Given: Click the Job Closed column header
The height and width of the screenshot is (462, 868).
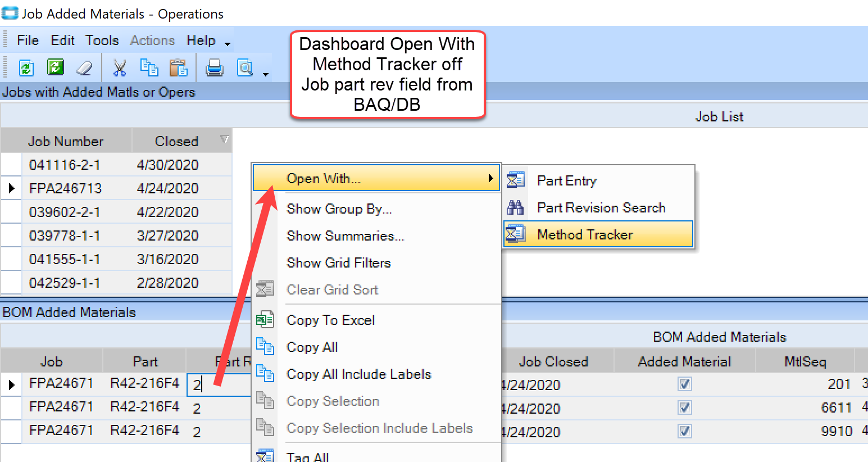Looking at the screenshot, I should coord(553,361).
